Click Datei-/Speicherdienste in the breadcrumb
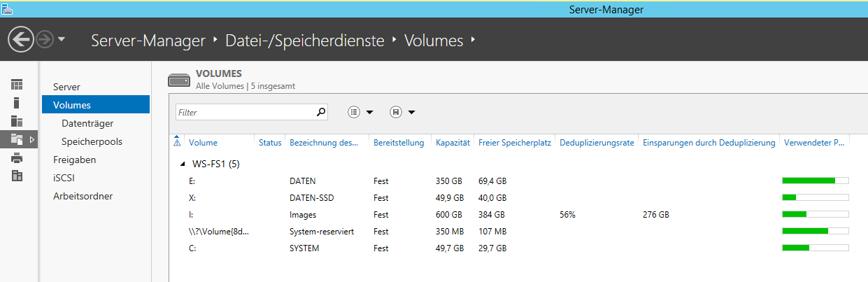 [x=305, y=41]
